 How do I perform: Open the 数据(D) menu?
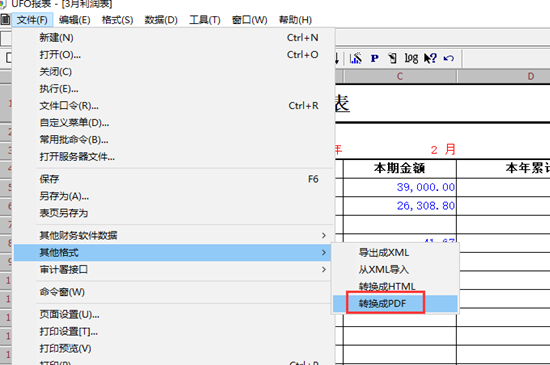(161, 20)
